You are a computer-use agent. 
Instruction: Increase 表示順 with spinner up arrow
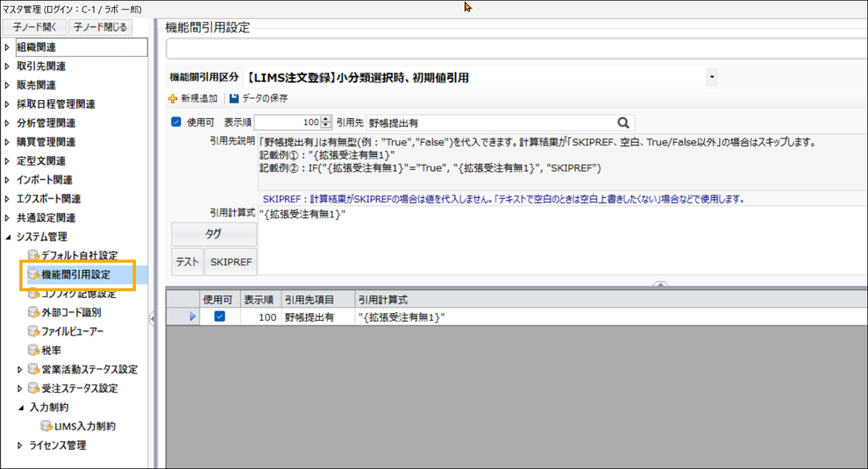click(x=326, y=119)
